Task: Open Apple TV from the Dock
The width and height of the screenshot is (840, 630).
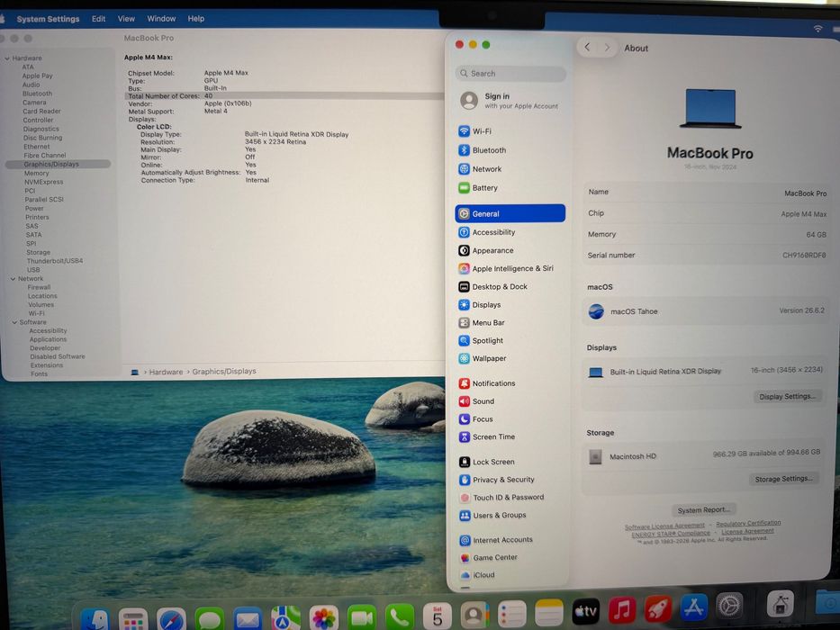Action: coord(585,611)
